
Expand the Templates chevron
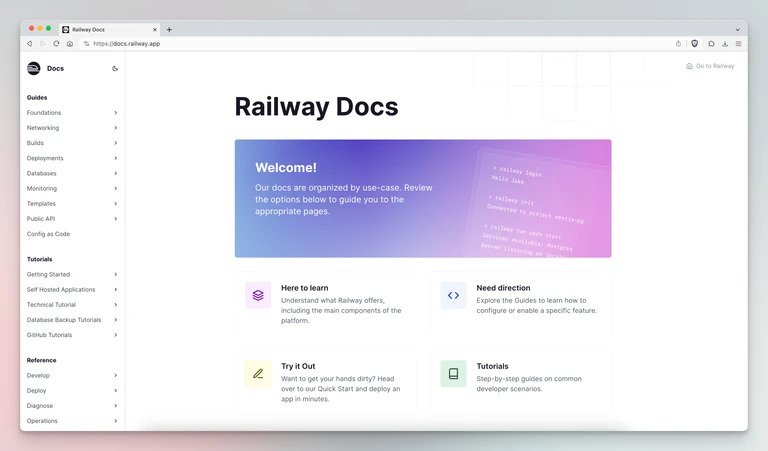tap(116, 204)
